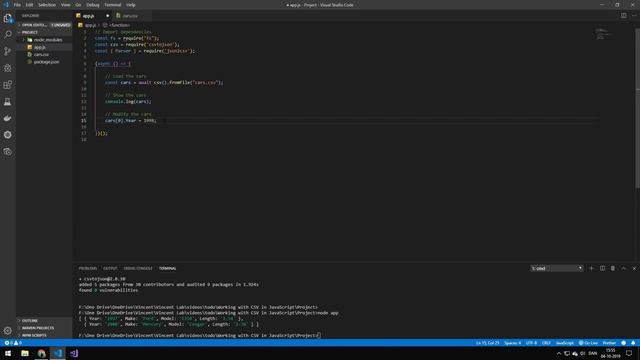The width and height of the screenshot is (640, 360).
Task: Select the Terminal panel tab
Action: click(168, 269)
